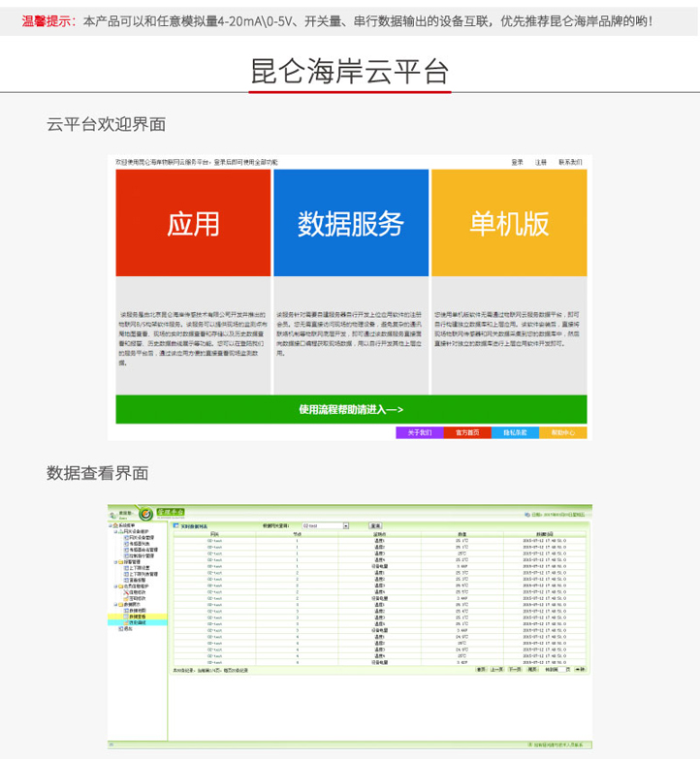Select the yellow 单机版 tile
This screenshot has height=759, width=700.
[x=509, y=223]
